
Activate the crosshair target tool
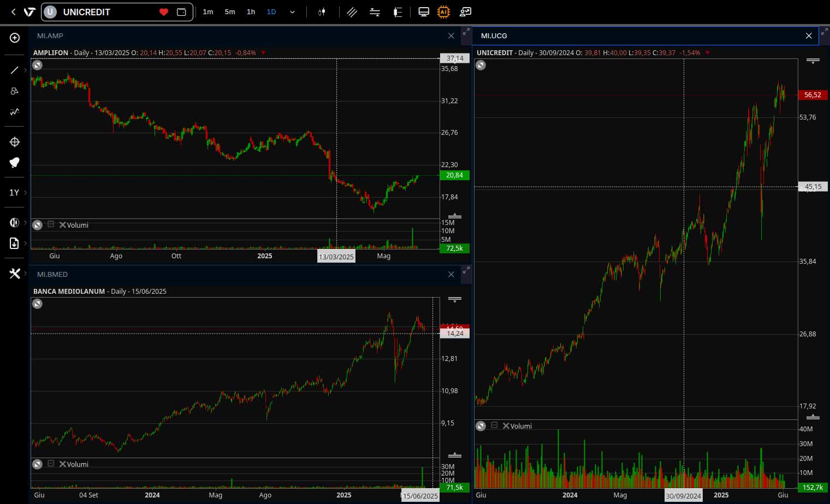15,142
